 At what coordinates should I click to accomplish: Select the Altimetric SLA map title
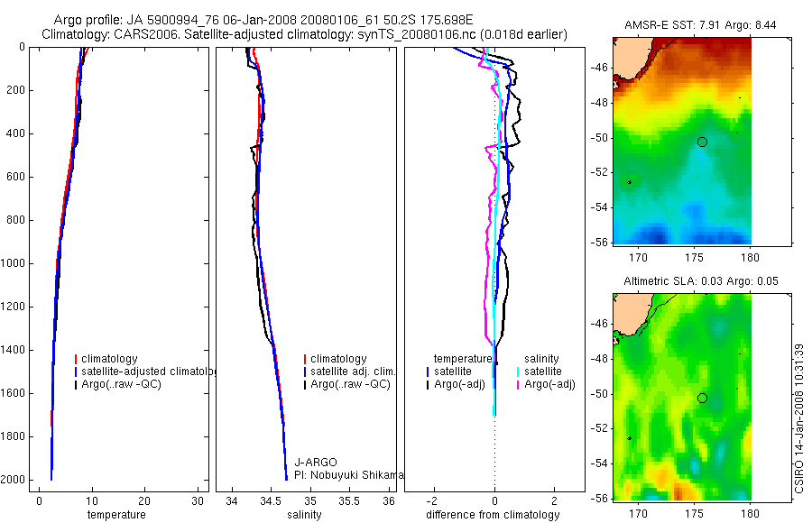coord(701,281)
